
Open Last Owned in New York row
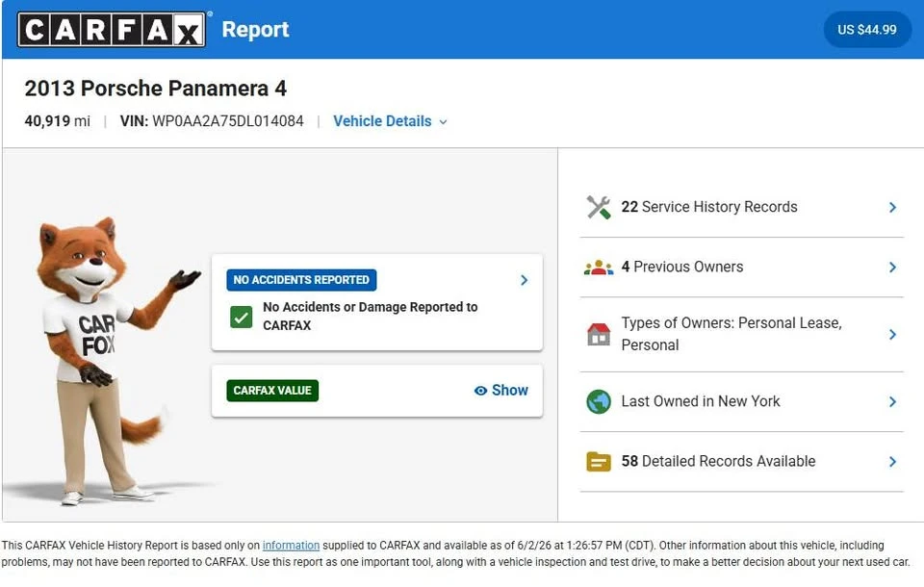coord(741,401)
